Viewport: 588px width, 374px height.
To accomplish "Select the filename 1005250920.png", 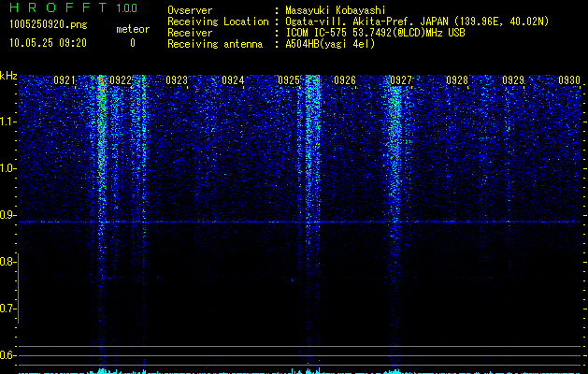I will (49, 24).
